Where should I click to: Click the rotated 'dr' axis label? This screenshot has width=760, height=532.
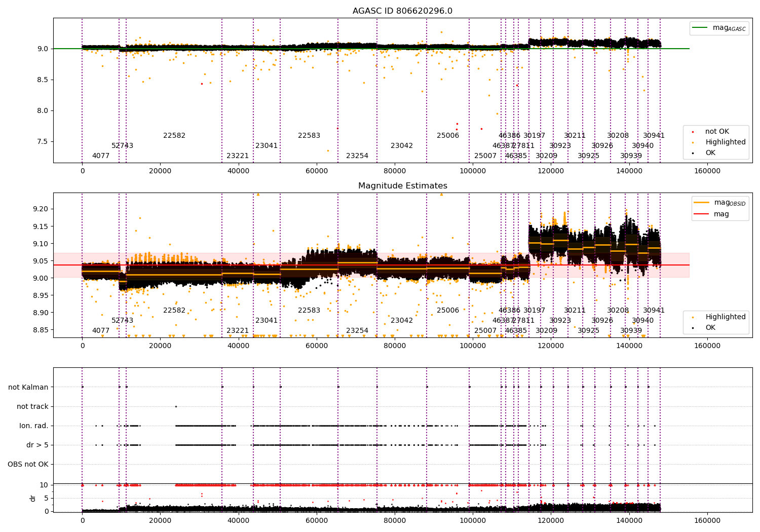pyautogui.click(x=33, y=498)
